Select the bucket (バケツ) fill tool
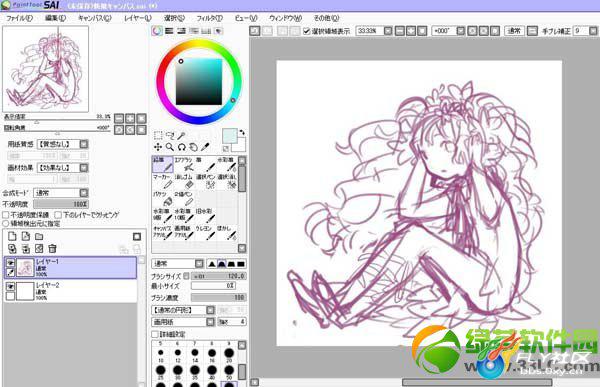This screenshot has width=600, height=387. [x=162, y=199]
